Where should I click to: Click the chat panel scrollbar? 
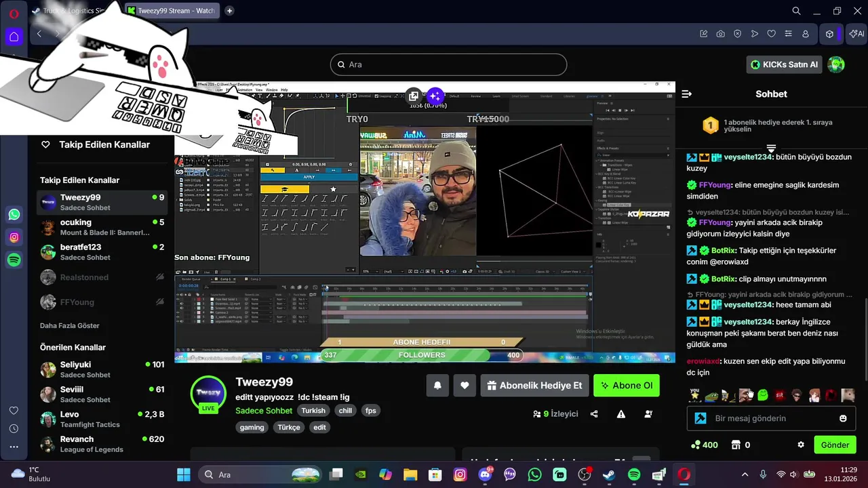(x=865, y=339)
